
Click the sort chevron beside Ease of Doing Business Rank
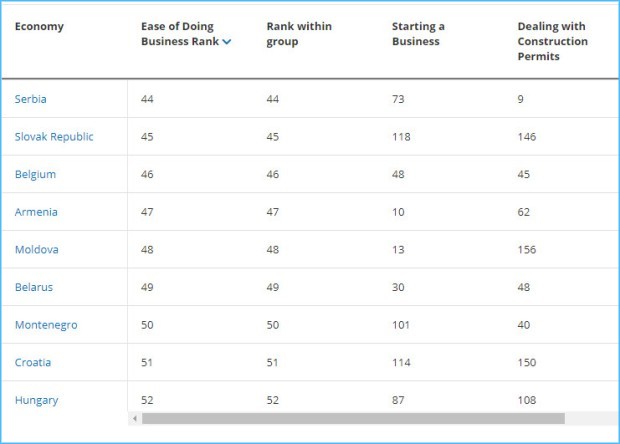tap(227, 42)
